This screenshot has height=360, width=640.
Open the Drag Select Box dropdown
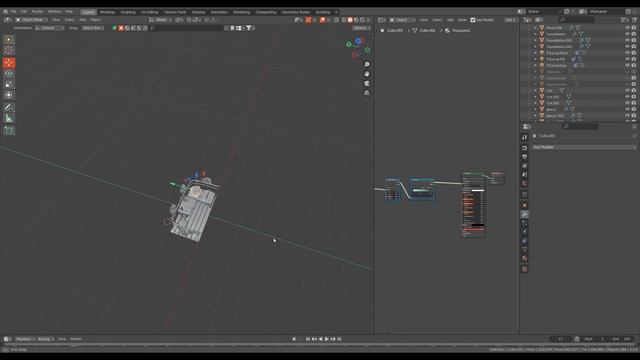coord(92,28)
